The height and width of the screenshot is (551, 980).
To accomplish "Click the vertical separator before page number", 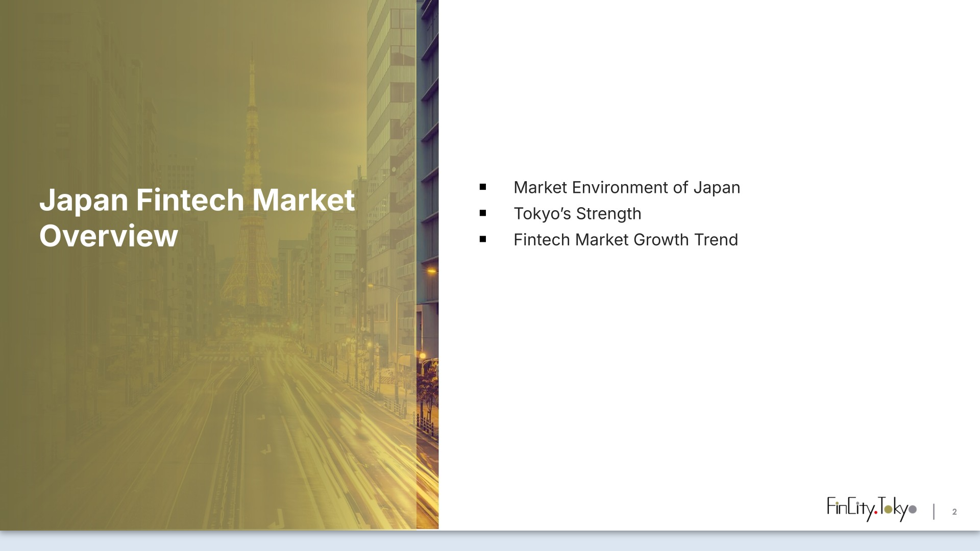I will pyautogui.click(x=934, y=511).
